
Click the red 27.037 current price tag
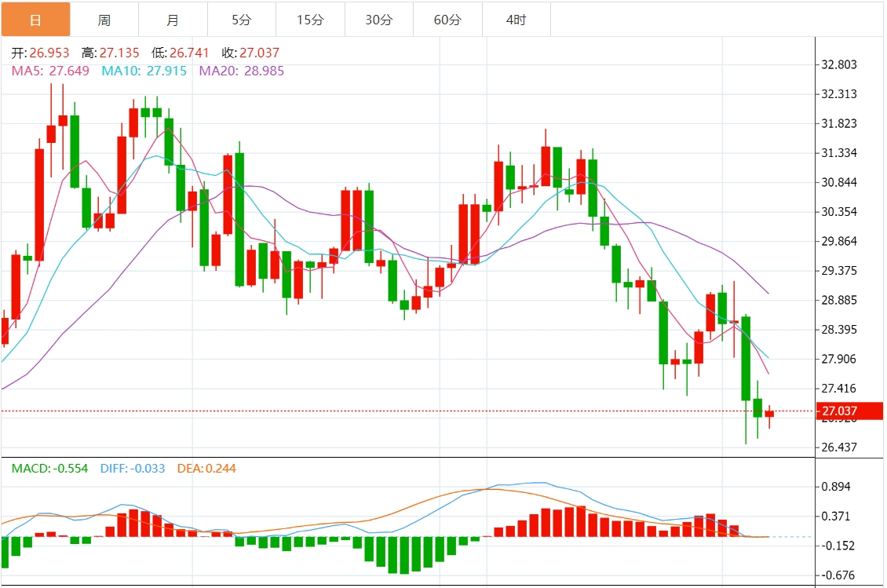click(x=849, y=411)
